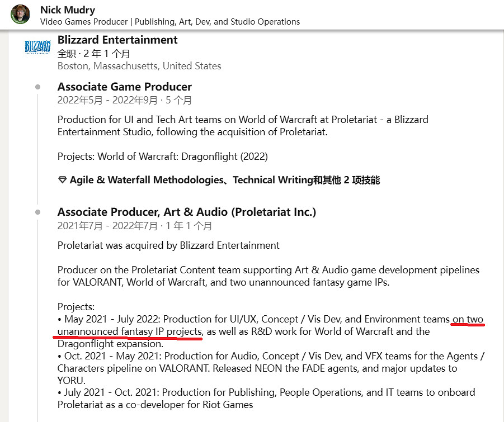Click the 2022年5月 - 2022年9月 date range
The width and height of the screenshot is (504, 422).
tap(124, 100)
